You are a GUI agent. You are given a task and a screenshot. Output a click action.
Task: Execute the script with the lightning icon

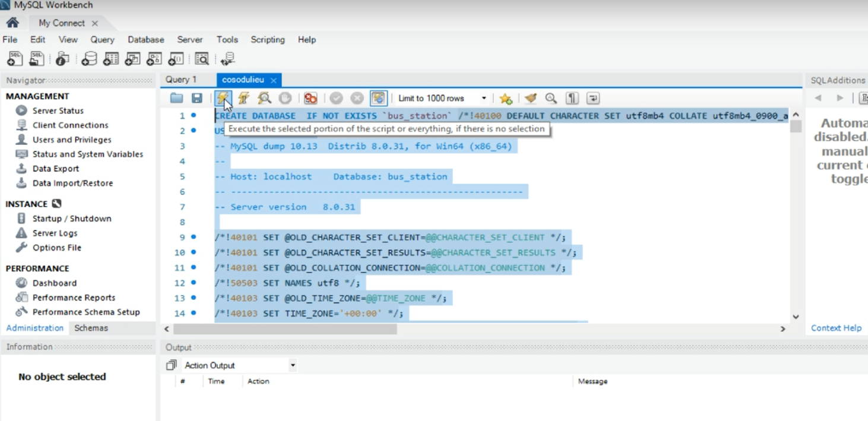[223, 98]
